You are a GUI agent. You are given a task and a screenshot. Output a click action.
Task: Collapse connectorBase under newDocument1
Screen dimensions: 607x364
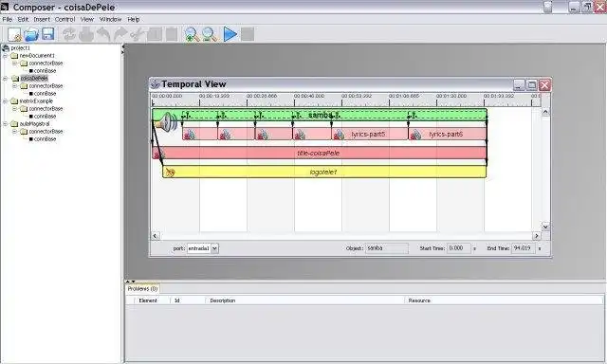point(15,64)
